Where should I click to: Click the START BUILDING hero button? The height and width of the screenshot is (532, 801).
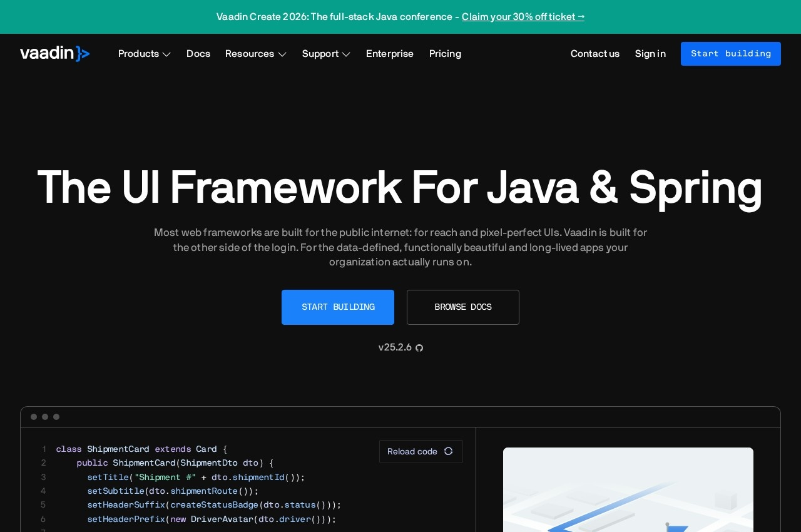pyautogui.click(x=338, y=307)
